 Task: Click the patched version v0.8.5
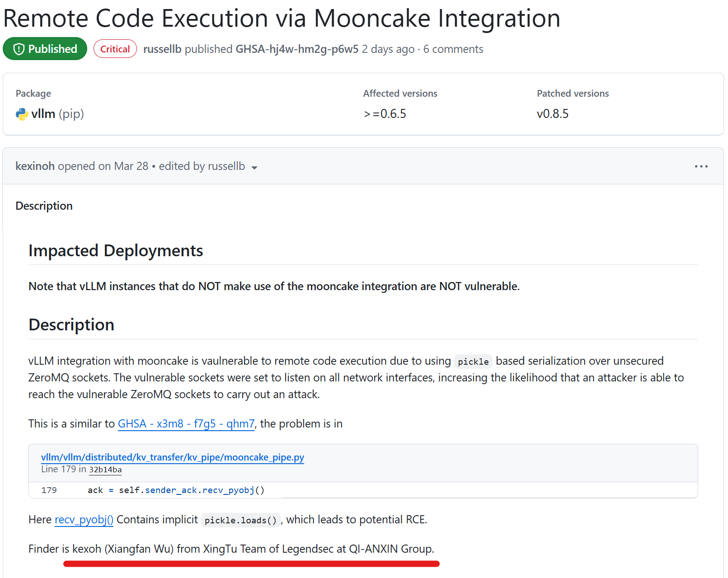(553, 114)
